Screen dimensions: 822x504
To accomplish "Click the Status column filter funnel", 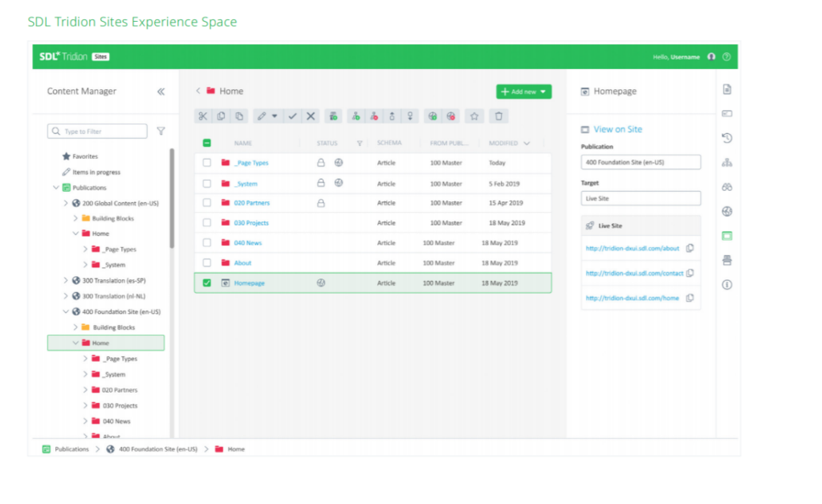I will pyautogui.click(x=360, y=144).
